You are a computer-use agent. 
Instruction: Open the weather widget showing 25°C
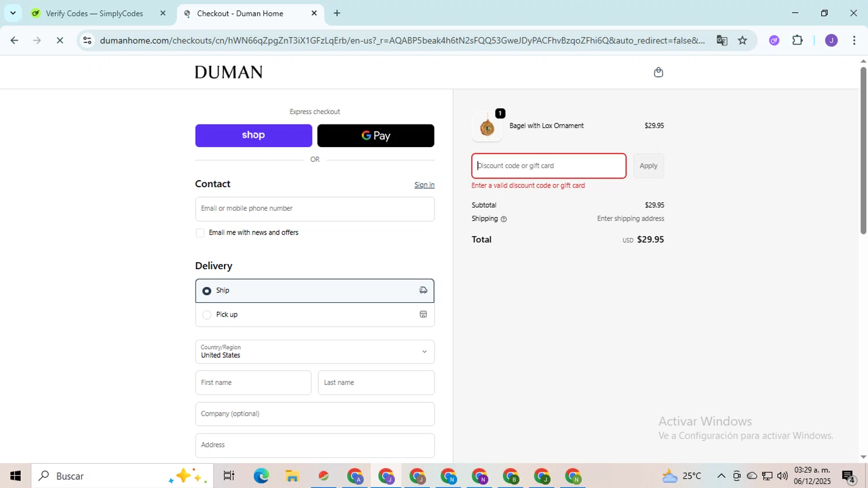pyautogui.click(x=682, y=476)
